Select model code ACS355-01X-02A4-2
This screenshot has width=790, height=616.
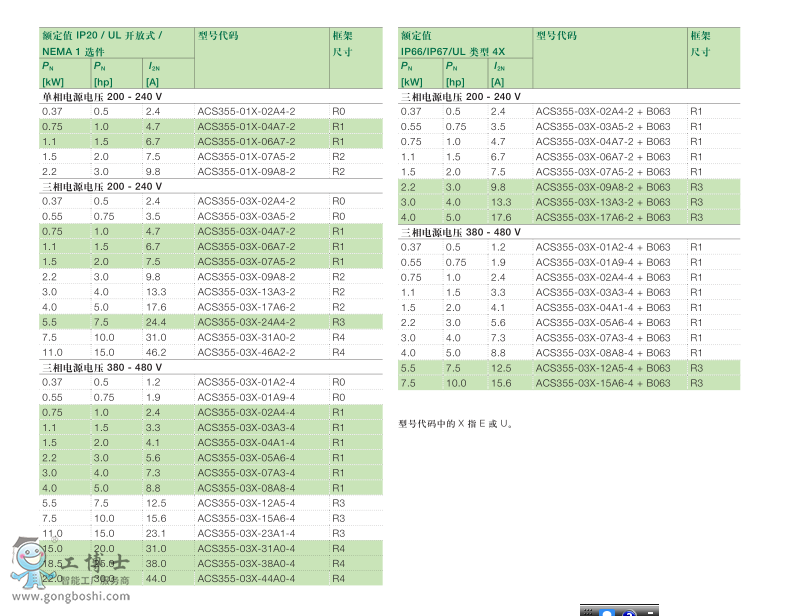[246, 111]
